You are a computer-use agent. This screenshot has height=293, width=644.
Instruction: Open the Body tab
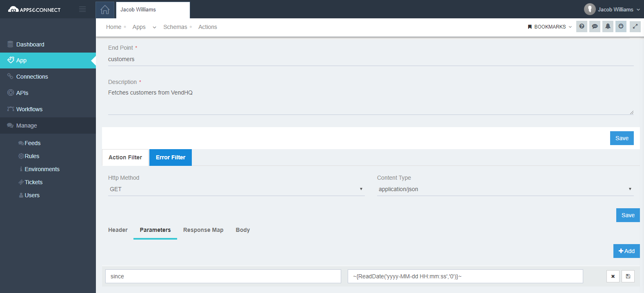tap(243, 230)
